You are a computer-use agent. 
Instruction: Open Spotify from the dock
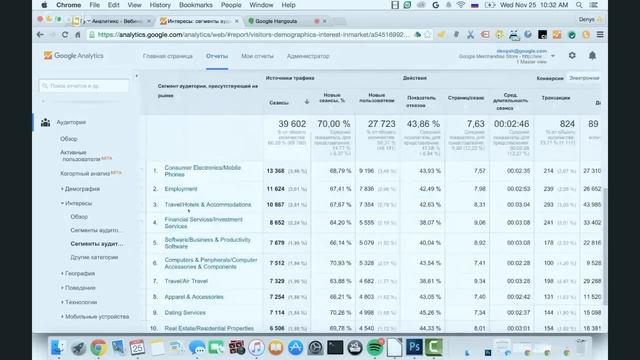pos(375,347)
